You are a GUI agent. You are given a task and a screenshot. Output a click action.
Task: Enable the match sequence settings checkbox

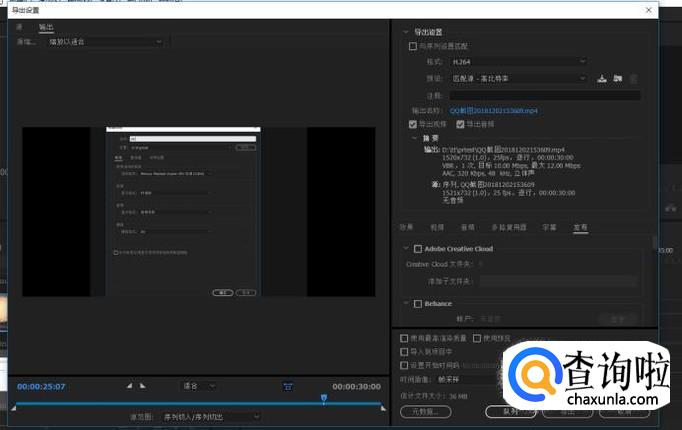tap(413, 46)
